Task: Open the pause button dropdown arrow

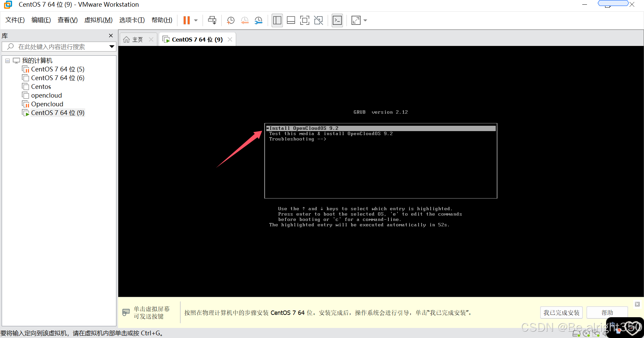Action: [x=196, y=20]
